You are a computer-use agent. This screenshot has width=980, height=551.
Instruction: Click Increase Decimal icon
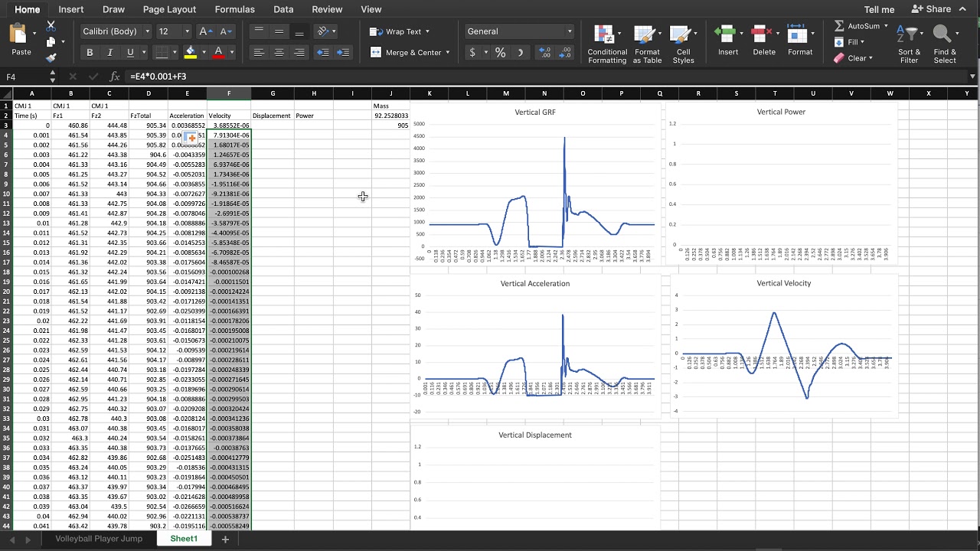point(545,52)
